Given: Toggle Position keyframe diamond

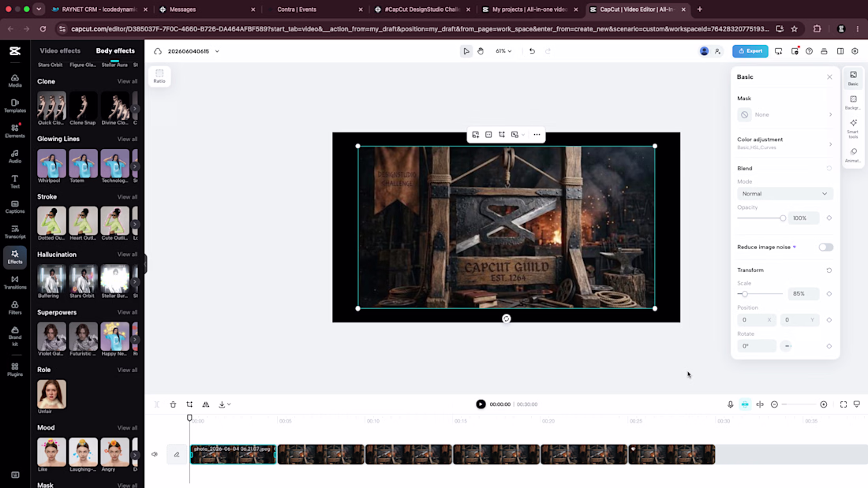Looking at the screenshot, I should pos(829,320).
